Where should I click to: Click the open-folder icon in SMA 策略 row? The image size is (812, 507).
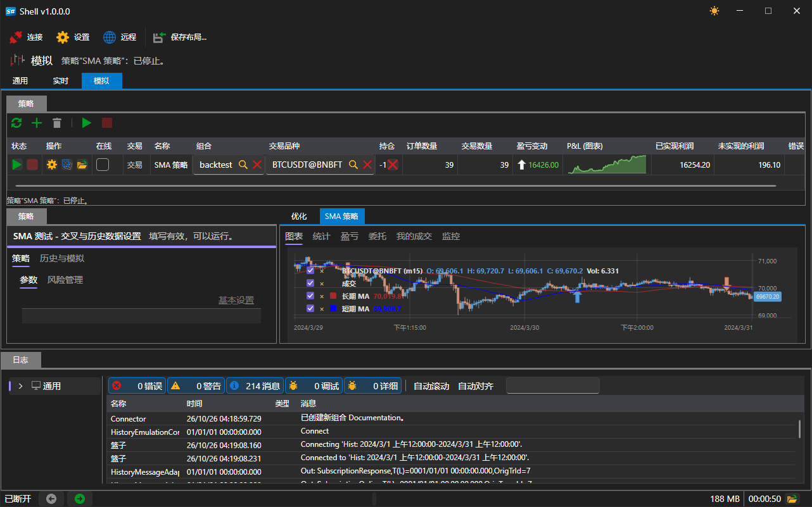coord(82,165)
